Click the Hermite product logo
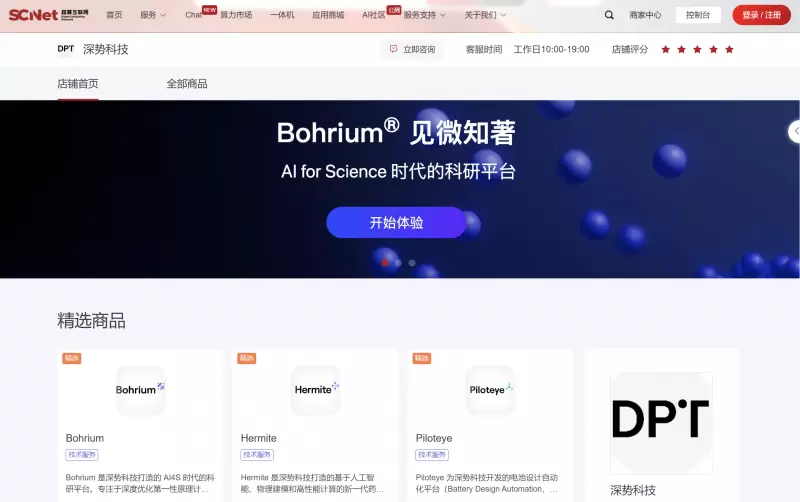 click(x=315, y=390)
